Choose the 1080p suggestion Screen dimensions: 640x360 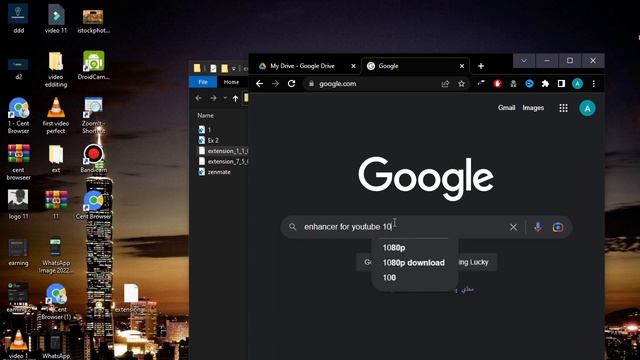coord(394,248)
